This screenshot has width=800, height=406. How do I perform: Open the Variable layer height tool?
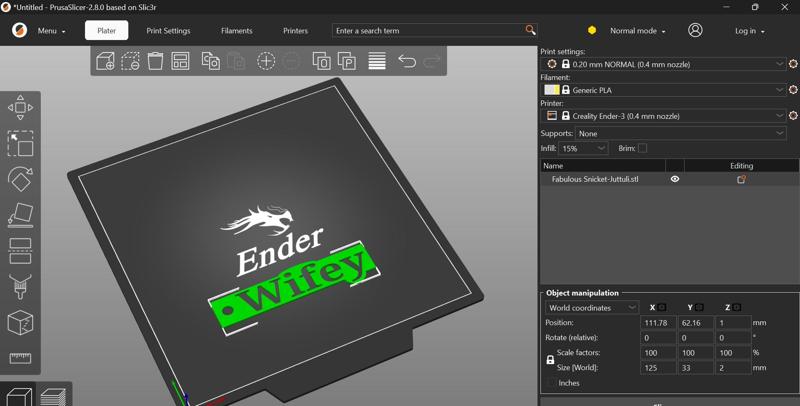[x=377, y=61]
